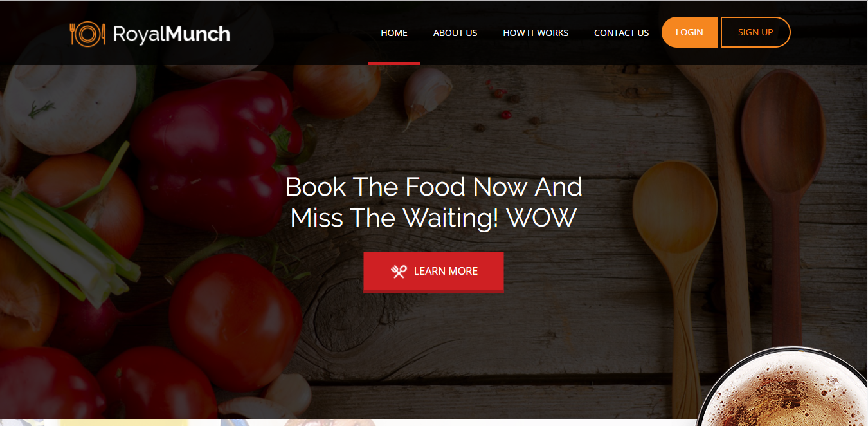Click the 'Miss The Waiting! WOW' text line

point(433,218)
